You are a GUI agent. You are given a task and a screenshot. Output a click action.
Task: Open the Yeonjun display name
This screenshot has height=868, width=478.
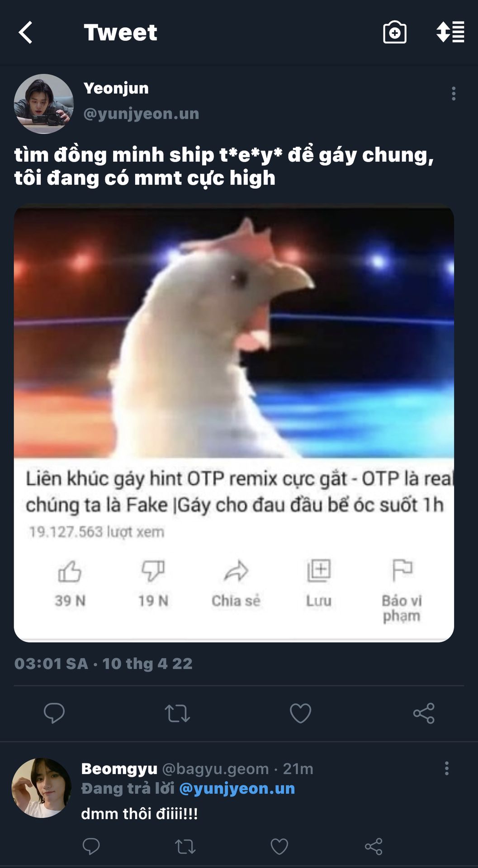click(x=116, y=88)
